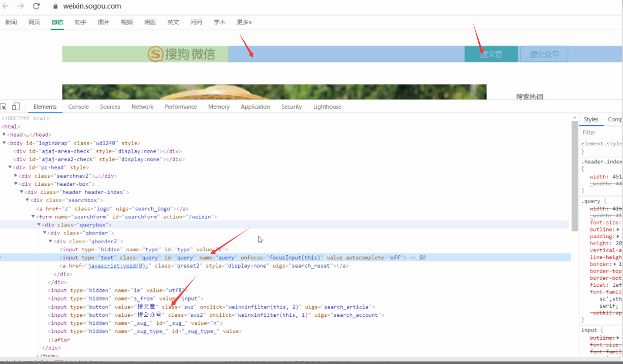Select the input class="swz" button line
The width and height of the screenshot is (623, 364).
(x=212, y=307)
